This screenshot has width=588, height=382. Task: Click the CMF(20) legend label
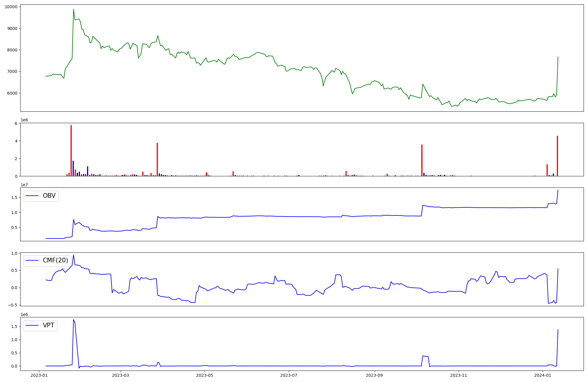pos(55,260)
